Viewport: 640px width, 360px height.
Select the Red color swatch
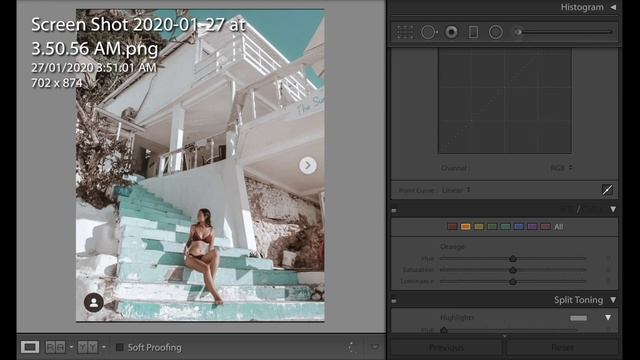[x=452, y=227]
